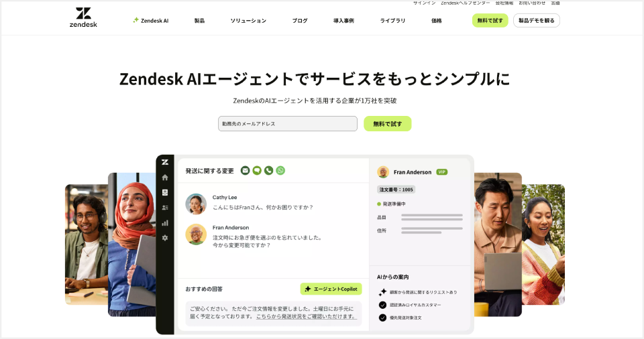Viewport: 644px width, 339px height.
Task: Go to the 価格 page
Action: click(437, 21)
